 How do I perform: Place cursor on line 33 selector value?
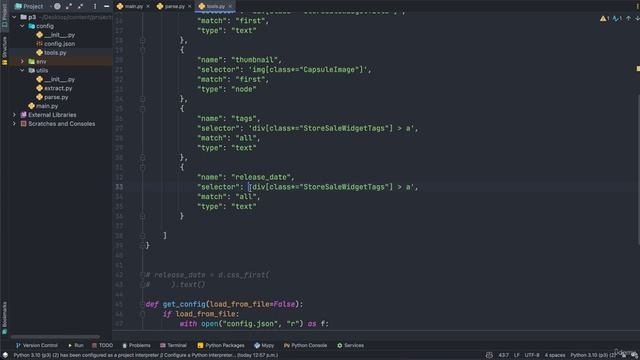tap(333, 187)
